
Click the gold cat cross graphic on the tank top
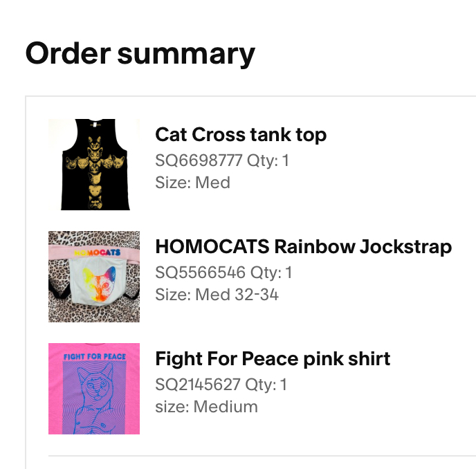tap(95, 166)
